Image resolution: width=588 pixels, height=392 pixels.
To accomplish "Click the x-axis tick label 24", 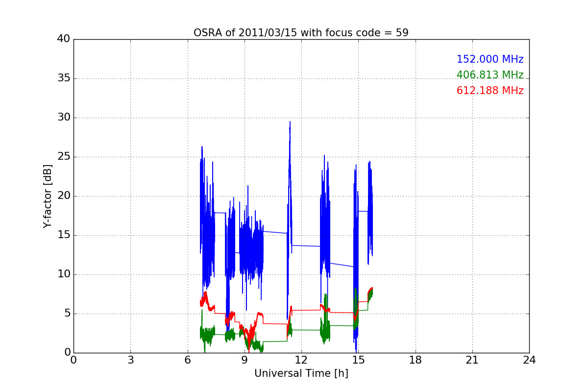I will pos(529,360).
